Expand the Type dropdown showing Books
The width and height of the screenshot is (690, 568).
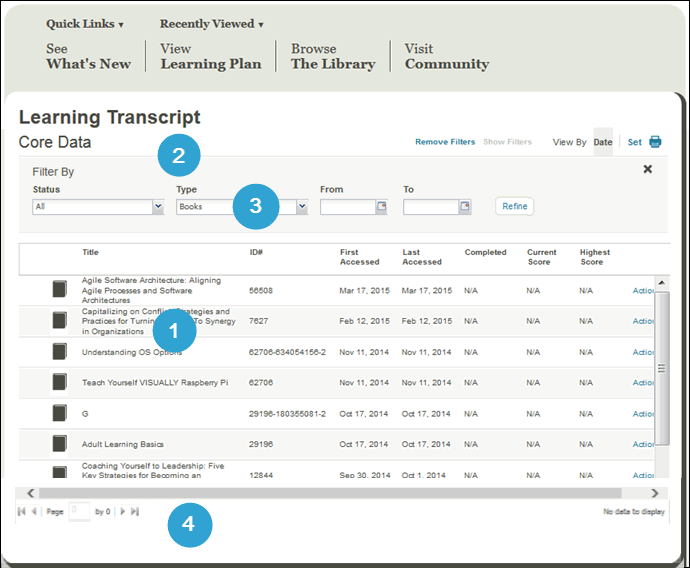pyautogui.click(x=302, y=206)
